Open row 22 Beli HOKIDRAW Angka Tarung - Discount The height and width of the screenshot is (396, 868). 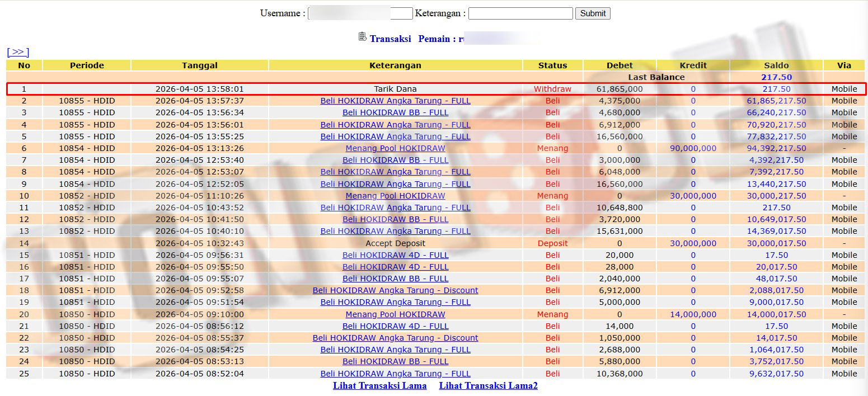pyautogui.click(x=395, y=338)
